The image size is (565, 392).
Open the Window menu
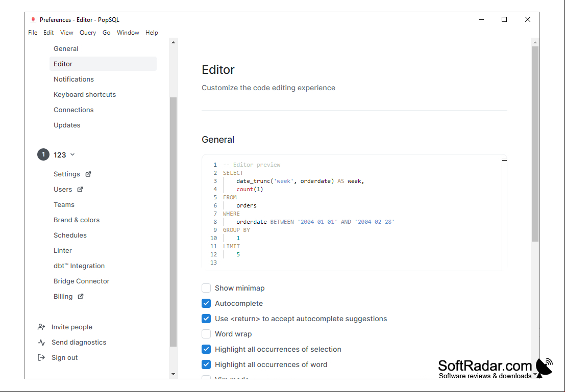(128, 33)
